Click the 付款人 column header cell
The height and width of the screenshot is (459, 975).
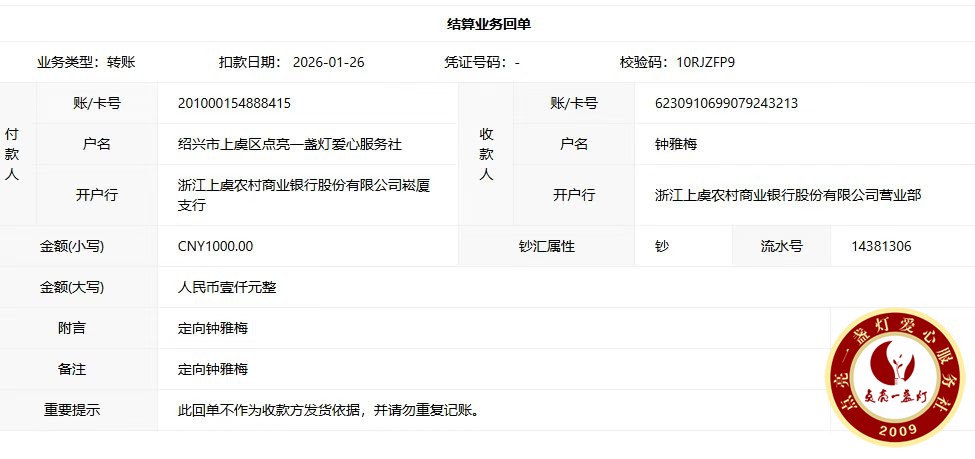11,153
